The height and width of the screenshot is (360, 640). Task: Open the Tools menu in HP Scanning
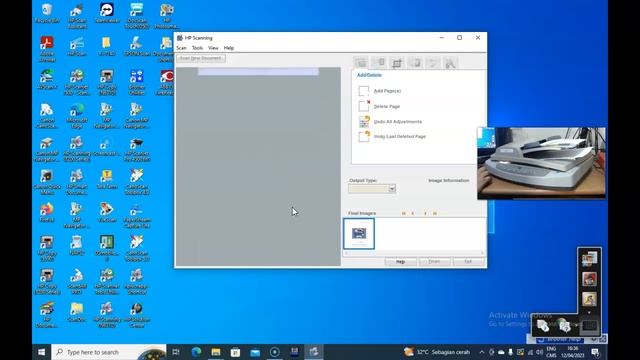(x=197, y=48)
